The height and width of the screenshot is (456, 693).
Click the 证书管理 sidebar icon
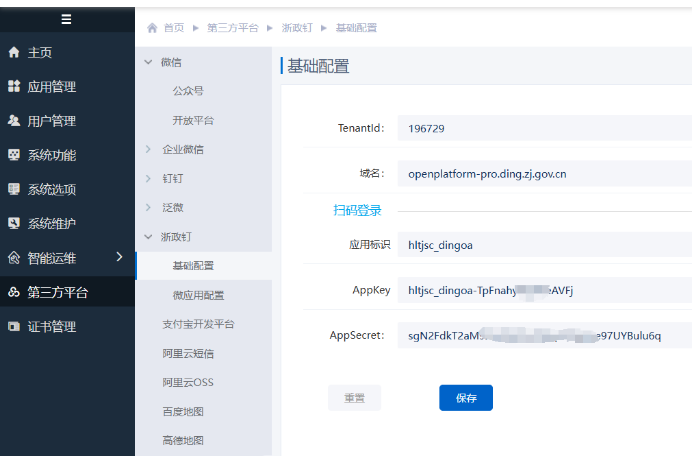[x=14, y=326]
